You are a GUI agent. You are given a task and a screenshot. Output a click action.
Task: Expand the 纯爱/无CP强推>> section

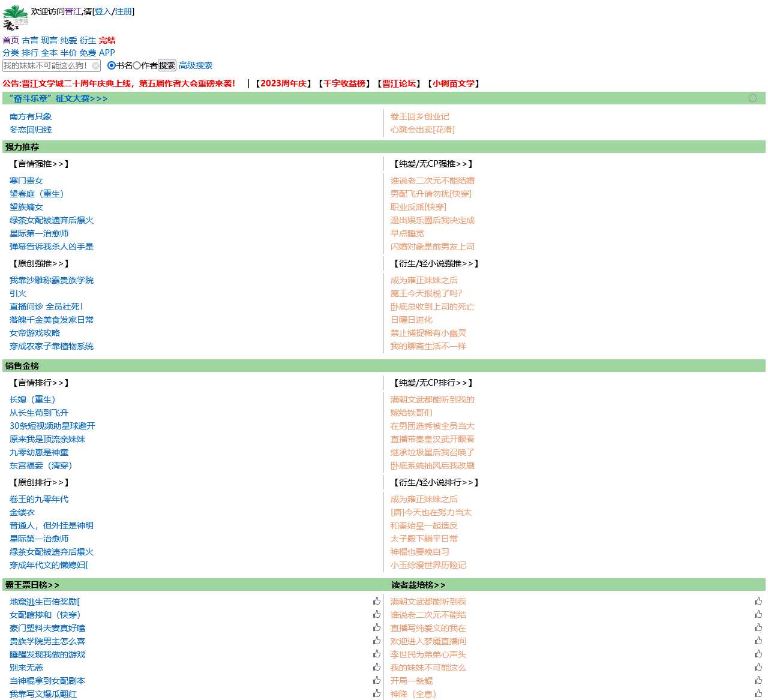coord(433,164)
